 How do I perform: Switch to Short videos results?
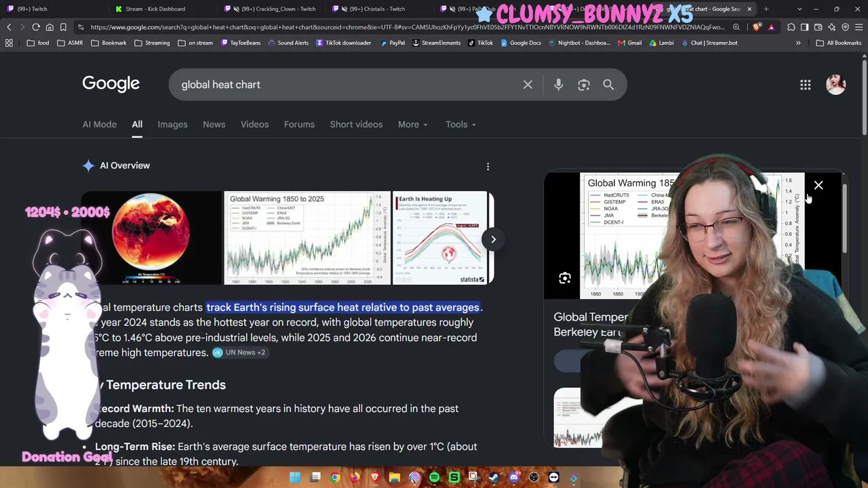356,125
